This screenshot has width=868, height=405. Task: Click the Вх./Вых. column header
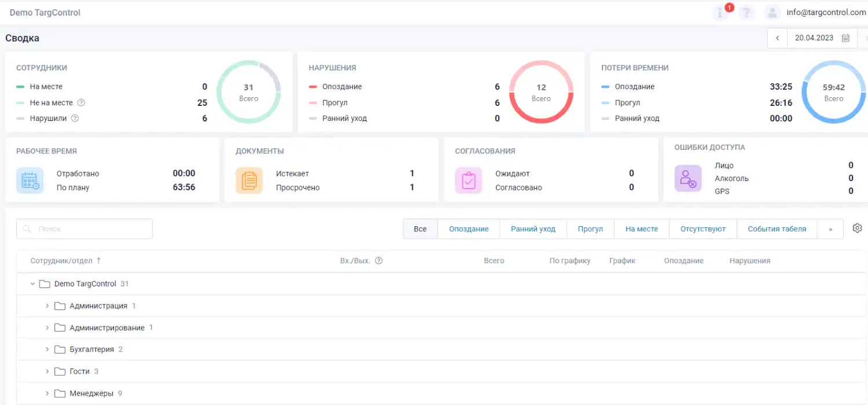pyautogui.click(x=355, y=261)
